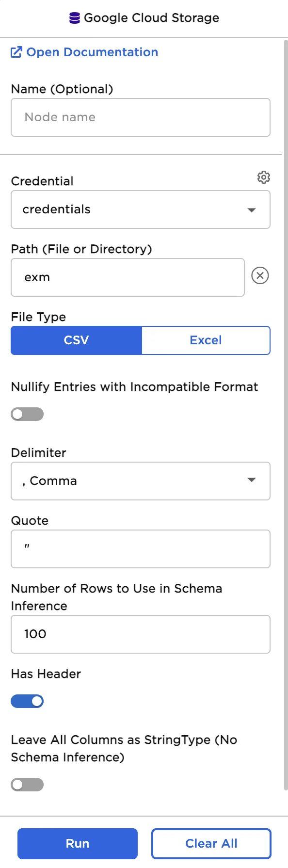Viewport: 288px width, 868px height.
Task: Switch to the Excel file type tab
Action: click(x=206, y=340)
